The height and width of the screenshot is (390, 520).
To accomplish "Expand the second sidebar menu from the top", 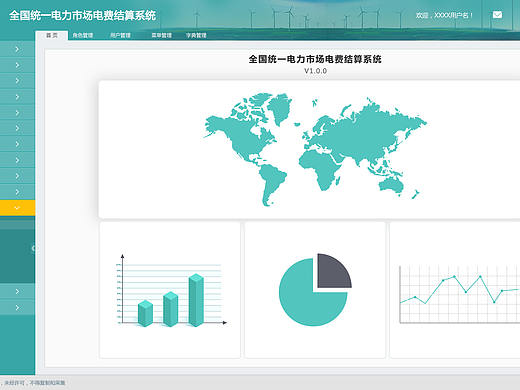I will point(17,65).
